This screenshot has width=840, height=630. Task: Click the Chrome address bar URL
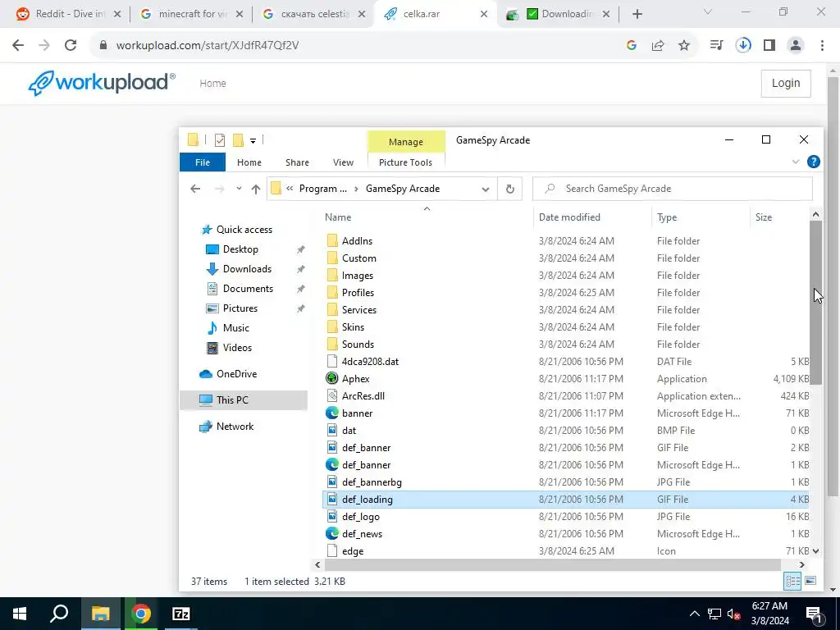208,46
